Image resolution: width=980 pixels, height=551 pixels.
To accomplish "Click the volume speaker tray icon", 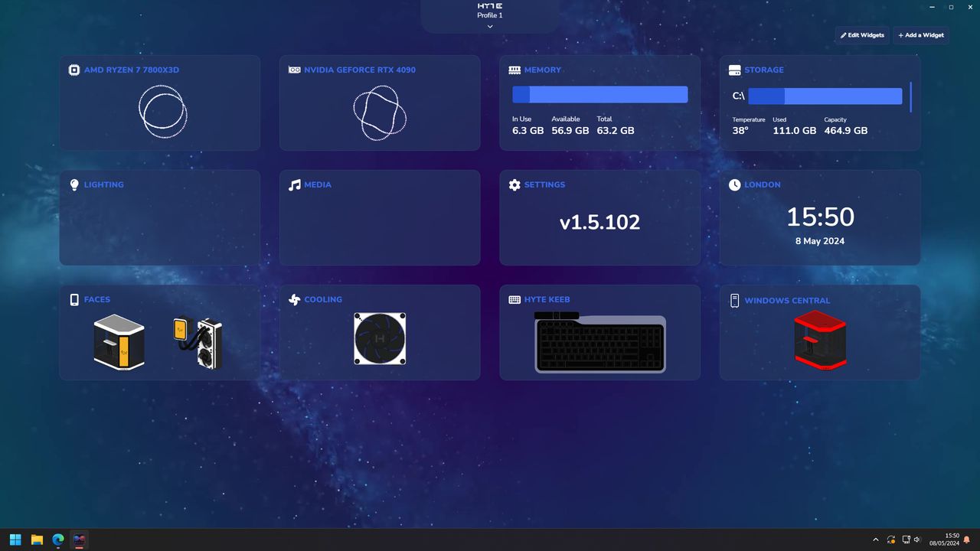I will pos(917,540).
